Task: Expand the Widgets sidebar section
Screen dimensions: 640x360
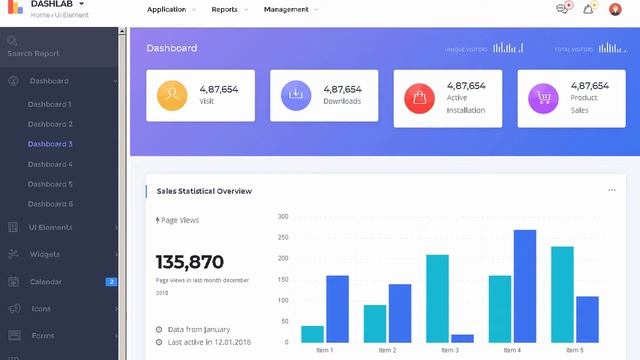Action: tap(116, 254)
